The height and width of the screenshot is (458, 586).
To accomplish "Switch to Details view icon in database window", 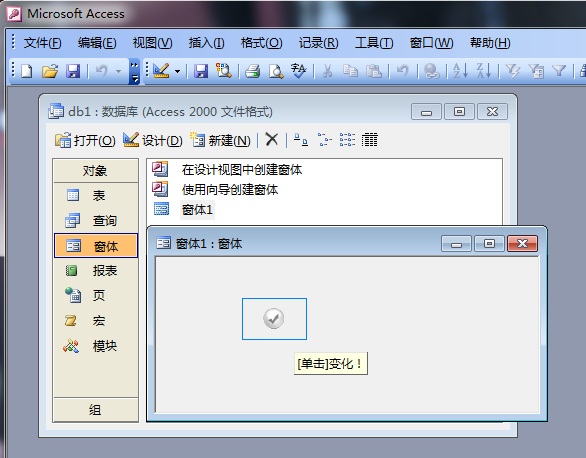I will [x=370, y=140].
